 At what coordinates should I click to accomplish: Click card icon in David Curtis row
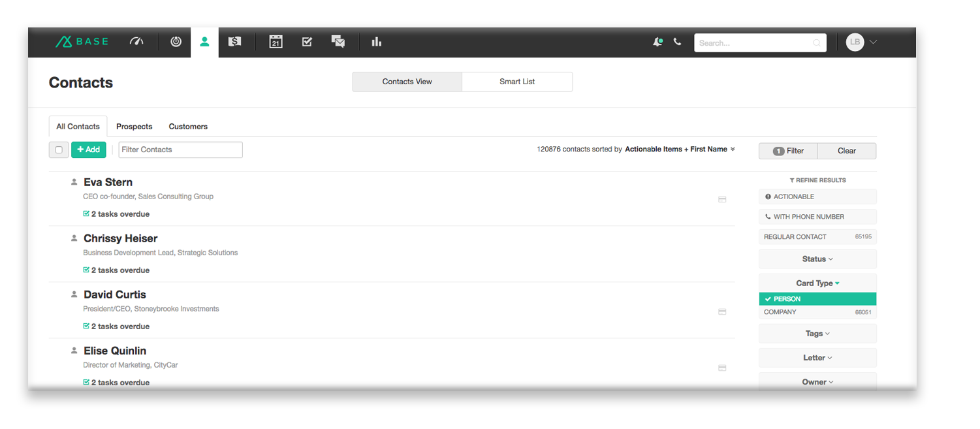[x=722, y=311]
